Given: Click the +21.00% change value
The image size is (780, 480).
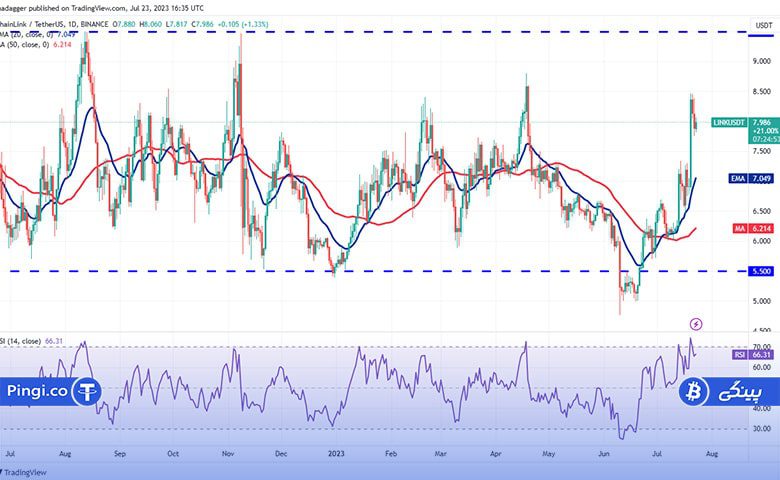Looking at the screenshot, I should point(765,131).
